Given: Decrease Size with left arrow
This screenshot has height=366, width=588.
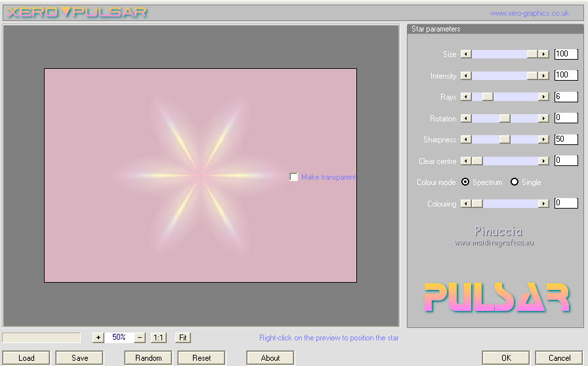Looking at the screenshot, I should click(x=466, y=54).
